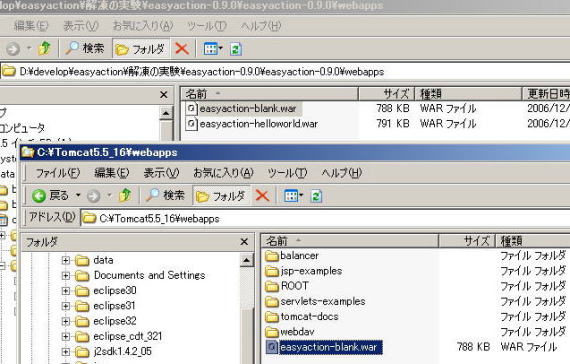Open the ツール(T) menu in Tomcat window
Viewport: 570px width, 364px height.
[x=287, y=173]
